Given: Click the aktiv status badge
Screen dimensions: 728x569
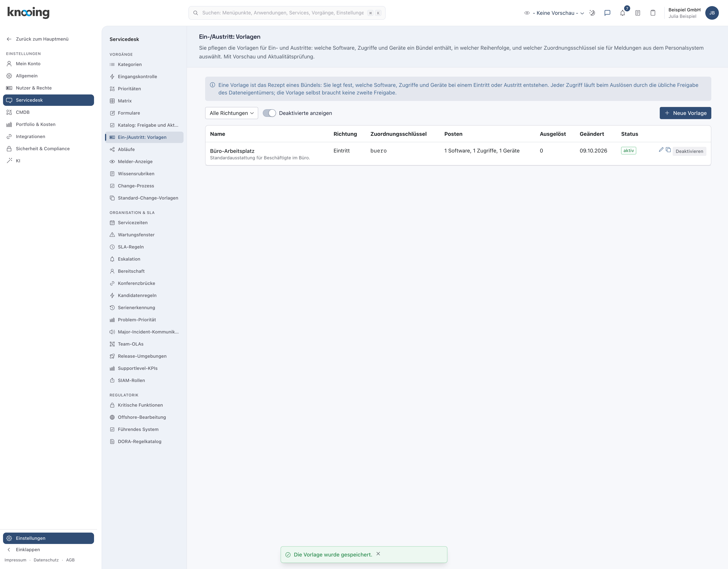Looking at the screenshot, I should (x=628, y=151).
